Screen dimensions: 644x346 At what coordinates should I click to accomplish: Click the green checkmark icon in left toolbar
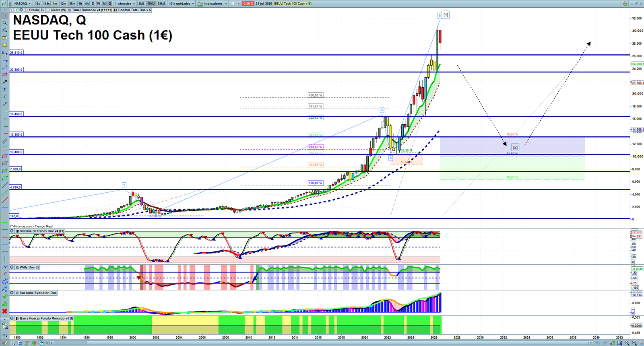[x=4, y=296]
